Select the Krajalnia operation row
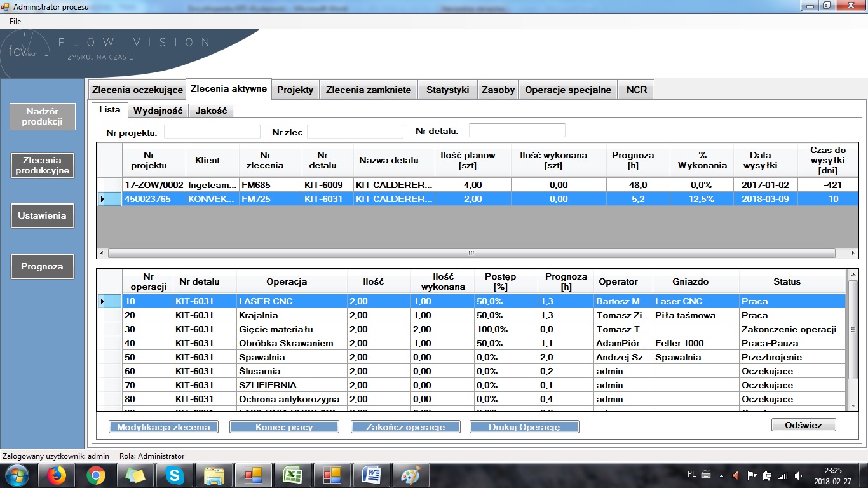Image resolution: width=868 pixels, height=488 pixels. (471, 315)
